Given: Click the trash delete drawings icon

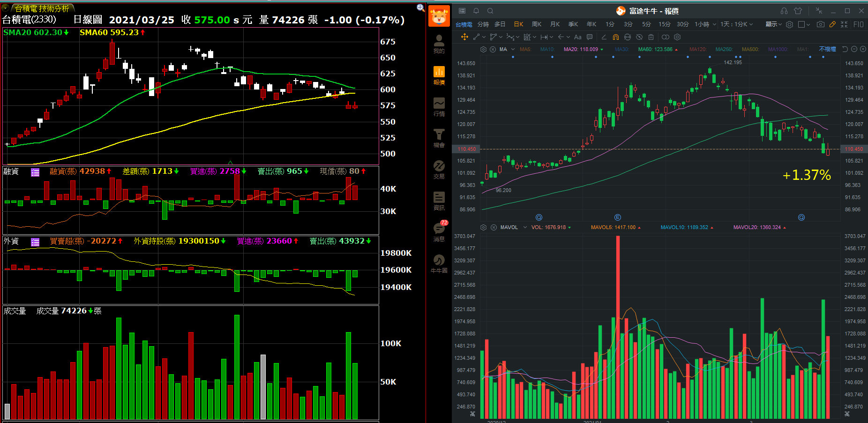Looking at the screenshot, I should tap(651, 37).
